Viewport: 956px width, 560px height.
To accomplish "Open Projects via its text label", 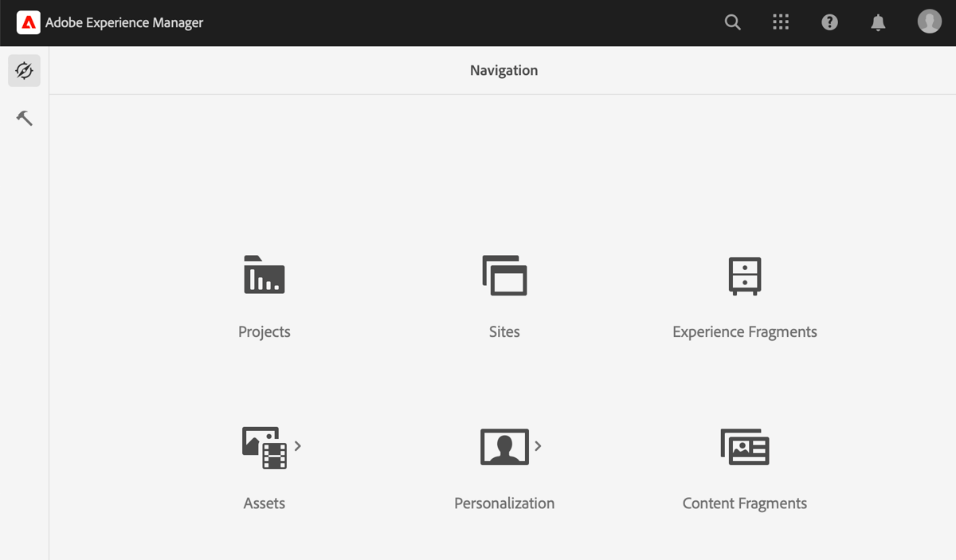I will 264,331.
